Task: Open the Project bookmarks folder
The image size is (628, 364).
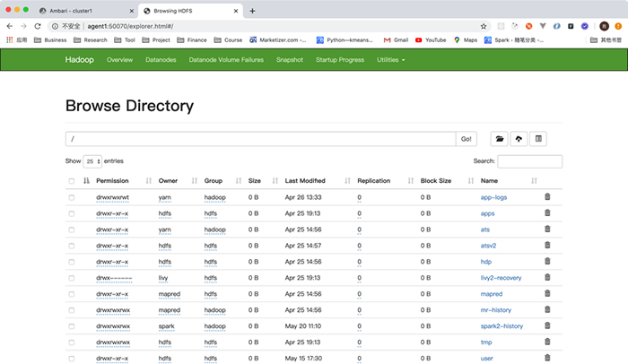Action: click(156, 40)
